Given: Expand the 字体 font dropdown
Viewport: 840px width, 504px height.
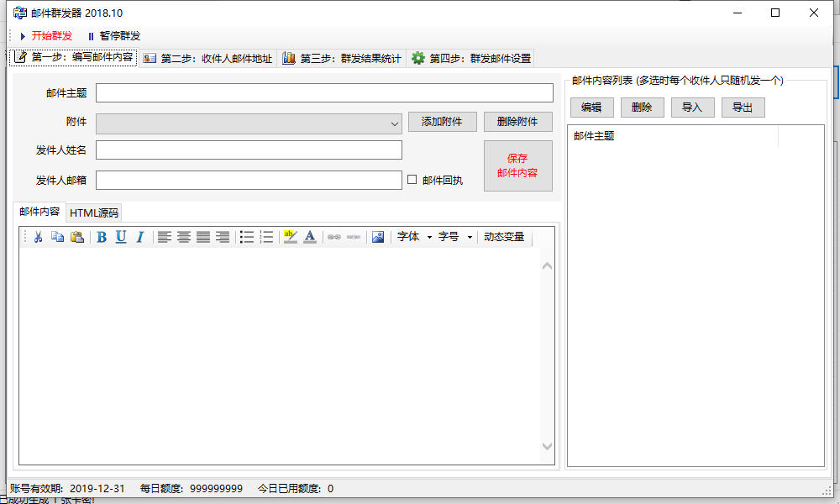Looking at the screenshot, I should pyautogui.click(x=414, y=238).
